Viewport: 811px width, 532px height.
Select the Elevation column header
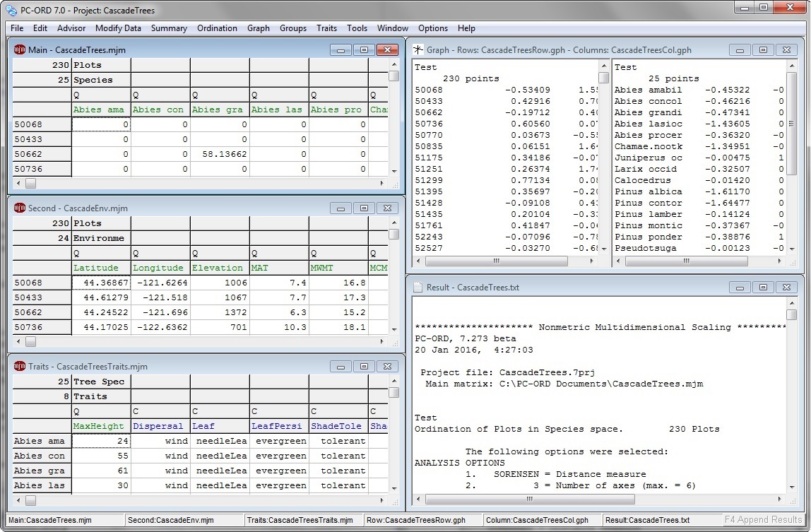coord(219,268)
